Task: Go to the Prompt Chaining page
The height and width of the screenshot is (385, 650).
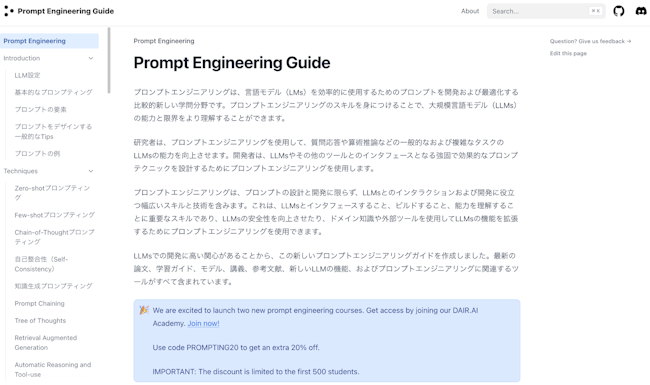Action: [x=39, y=303]
